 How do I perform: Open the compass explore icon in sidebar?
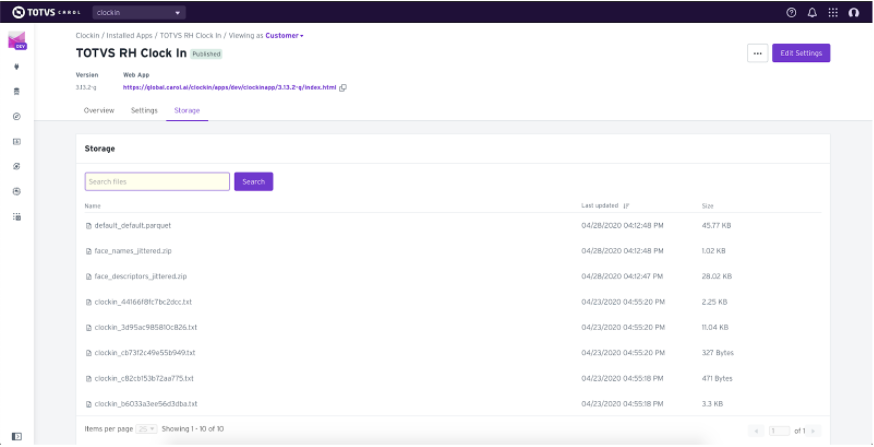[x=17, y=116]
